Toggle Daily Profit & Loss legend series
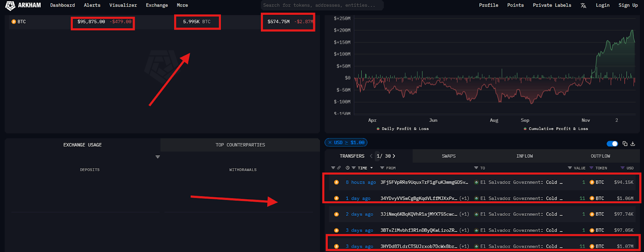This screenshot has height=252, width=644. [402, 129]
